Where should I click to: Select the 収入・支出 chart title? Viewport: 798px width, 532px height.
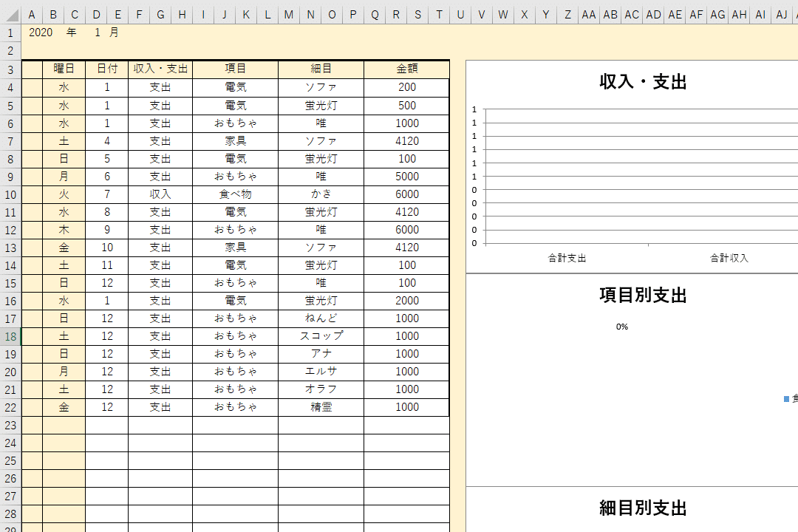point(643,82)
